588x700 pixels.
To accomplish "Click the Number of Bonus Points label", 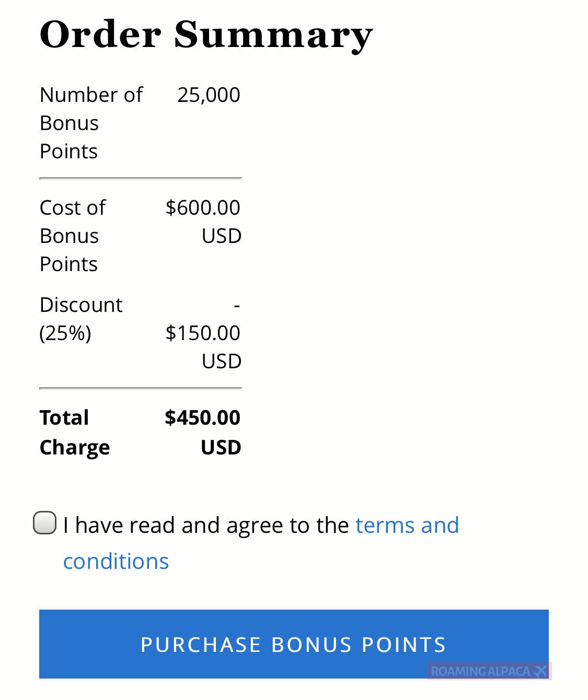I will pyautogui.click(x=91, y=123).
